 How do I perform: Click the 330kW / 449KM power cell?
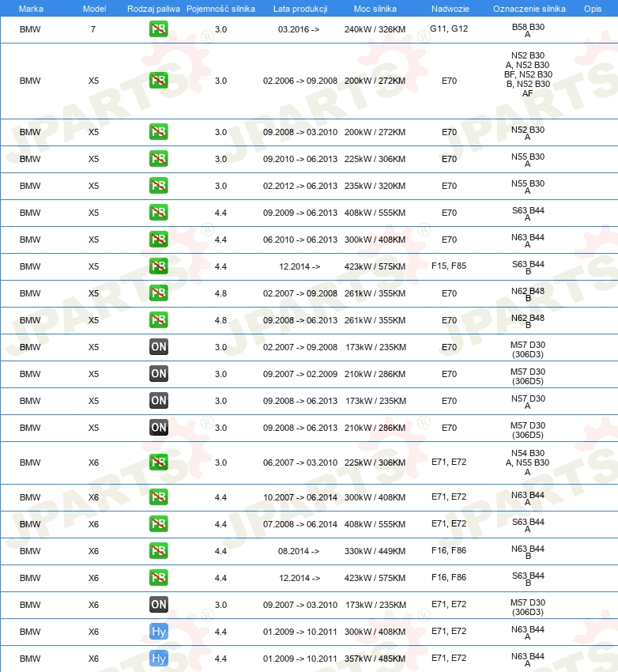(375, 551)
